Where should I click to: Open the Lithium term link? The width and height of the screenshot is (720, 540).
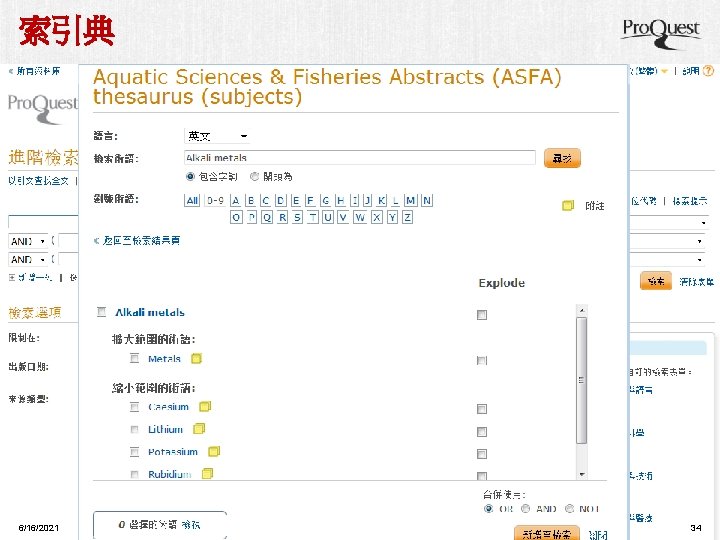point(165,429)
